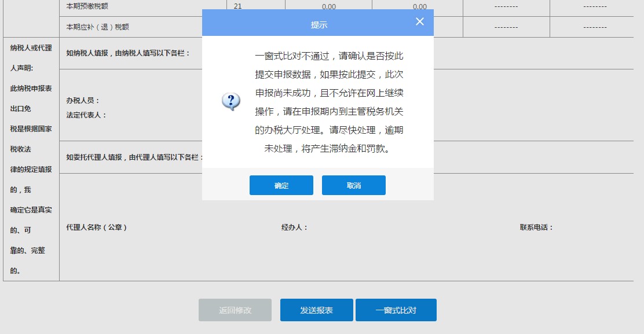Click 取消 to cancel the prompt
The height and width of the screenshot is (334, 644).
354,185
